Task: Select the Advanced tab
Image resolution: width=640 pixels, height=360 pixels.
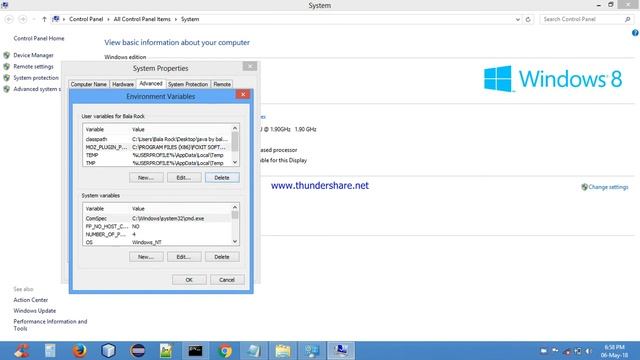Action: pyautogui.click(x=151, y=83)
